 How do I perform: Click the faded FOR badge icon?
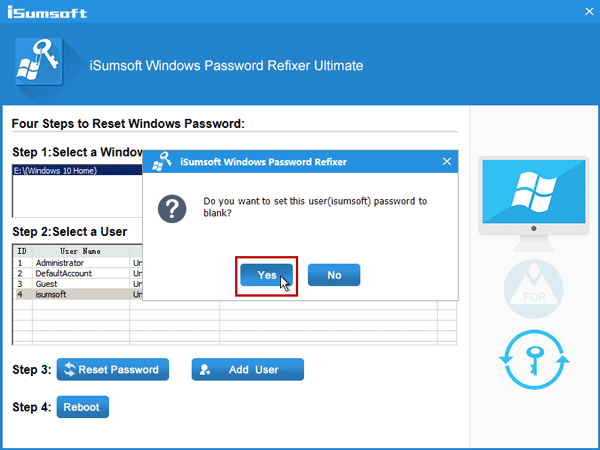(x=534, y=289)
